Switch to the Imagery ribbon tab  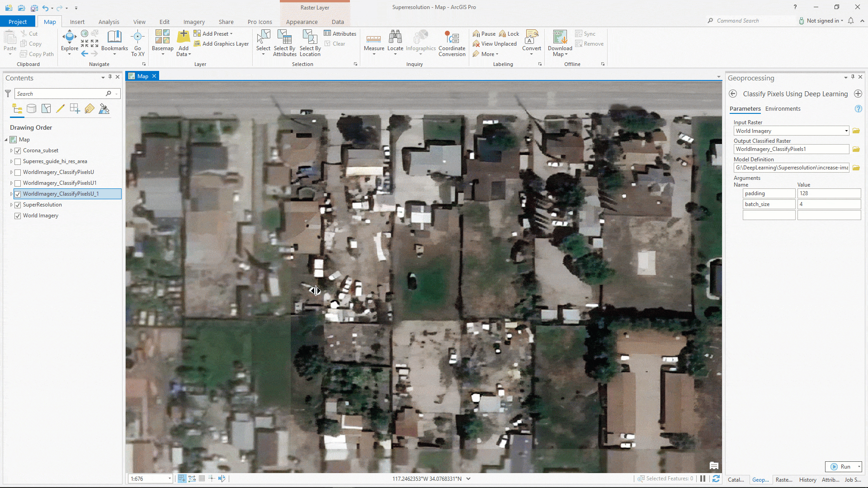point(193,22)
